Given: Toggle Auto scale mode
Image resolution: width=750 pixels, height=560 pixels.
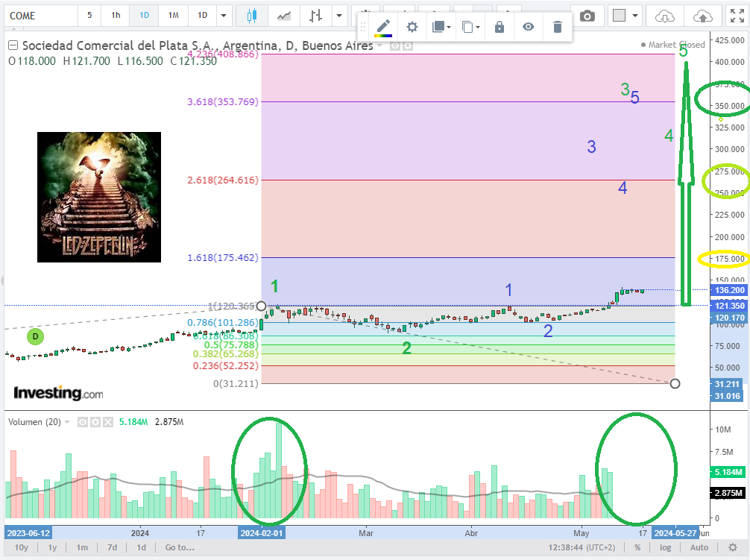Looking at the screenshot, I should (x=699, y=547).
